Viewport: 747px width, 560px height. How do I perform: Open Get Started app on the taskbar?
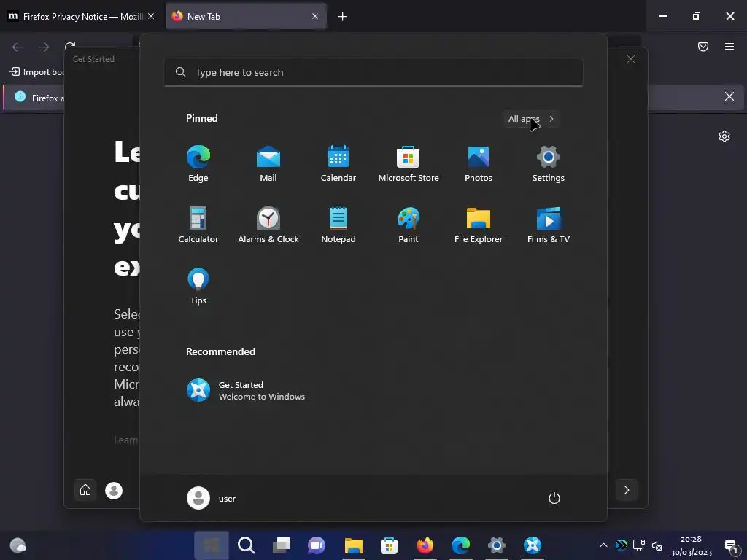(x=532, y=545)
